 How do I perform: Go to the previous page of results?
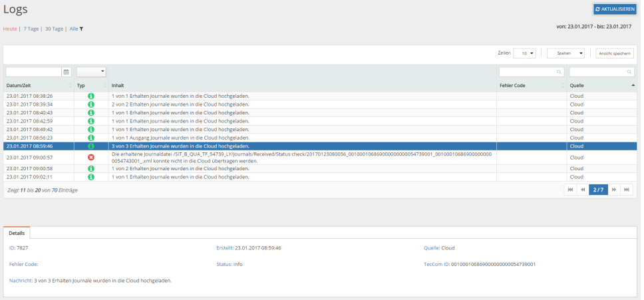pos(582,190)
